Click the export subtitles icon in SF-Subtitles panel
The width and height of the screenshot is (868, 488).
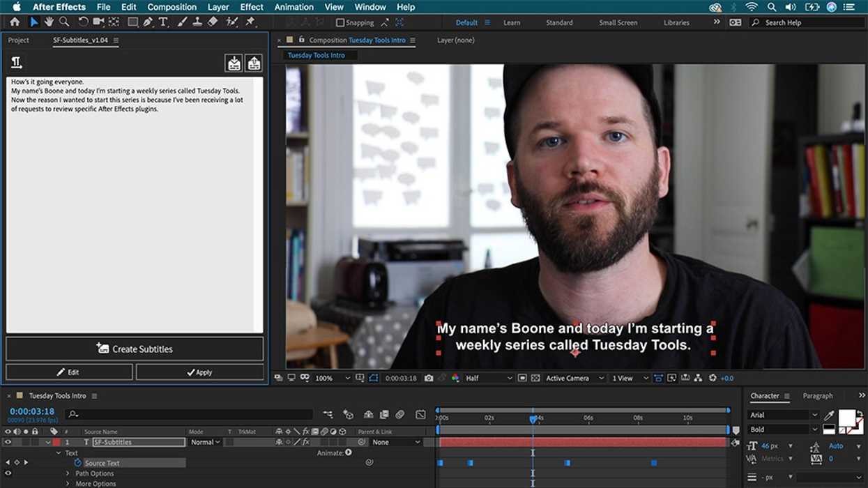254,63
